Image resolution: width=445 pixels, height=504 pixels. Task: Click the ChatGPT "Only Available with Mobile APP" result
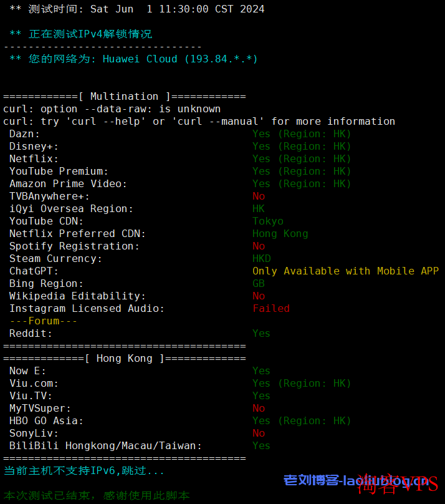click(345, 271)
